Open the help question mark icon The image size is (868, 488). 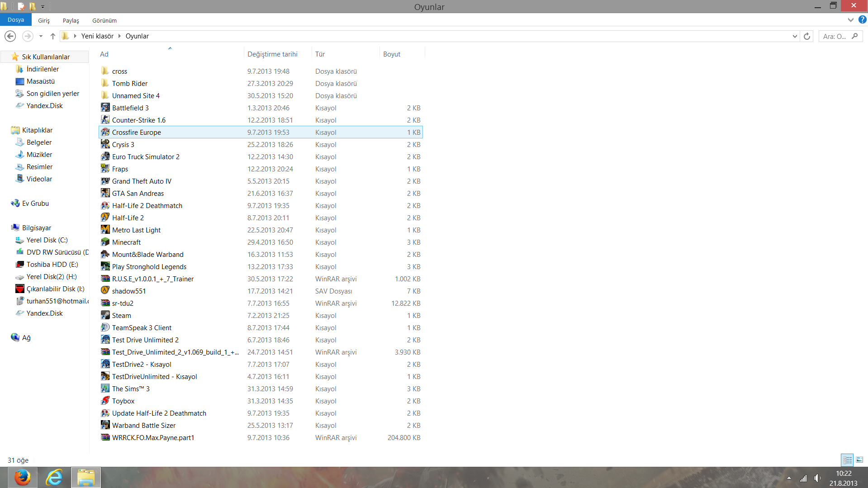click(x=863, y=20)
